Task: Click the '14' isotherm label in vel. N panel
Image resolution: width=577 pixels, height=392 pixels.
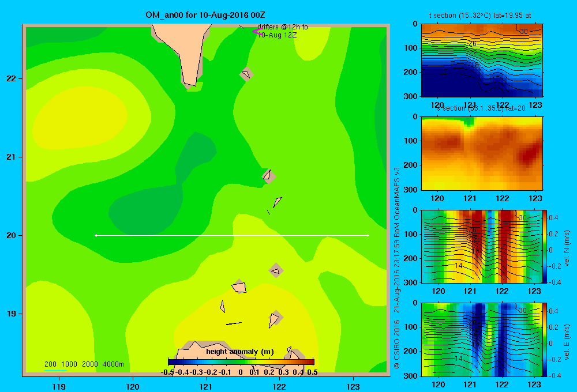Action: point(459,266)
